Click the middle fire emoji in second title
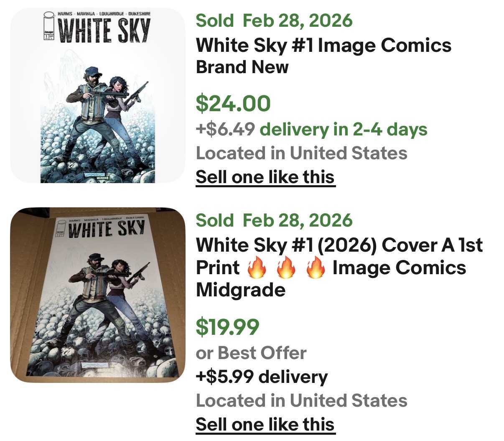This screenshot has height=441, width=504. point(286,268)
